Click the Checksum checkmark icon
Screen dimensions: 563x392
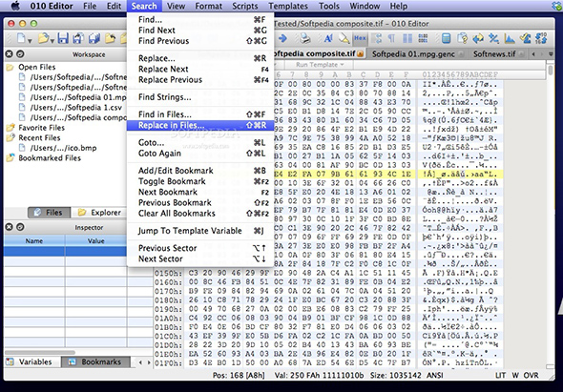(x=525, y=38)
